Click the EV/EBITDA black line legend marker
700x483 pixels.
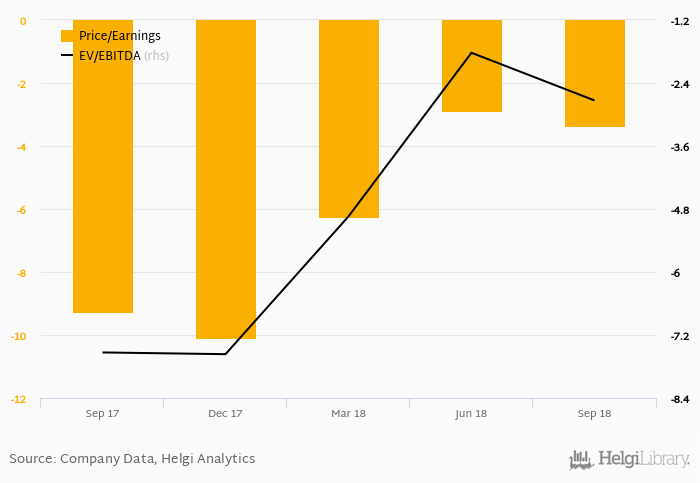pyautogui.click(x=67, y=55)
